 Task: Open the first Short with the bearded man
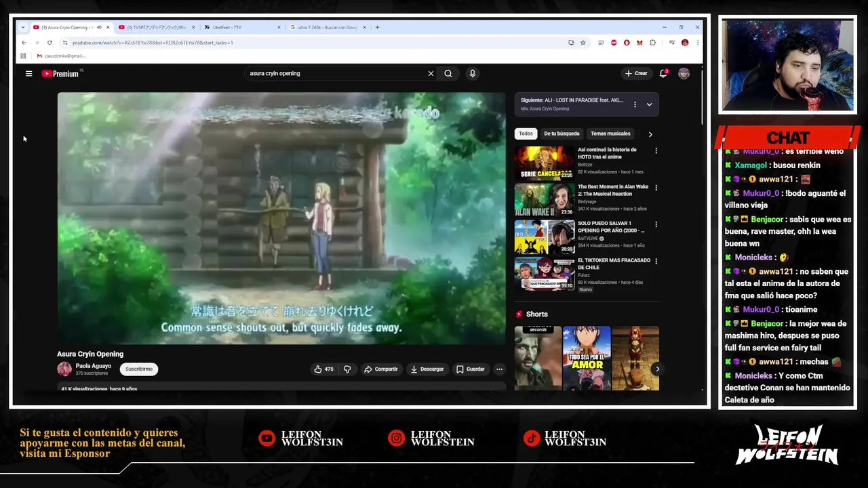point(538,358)
